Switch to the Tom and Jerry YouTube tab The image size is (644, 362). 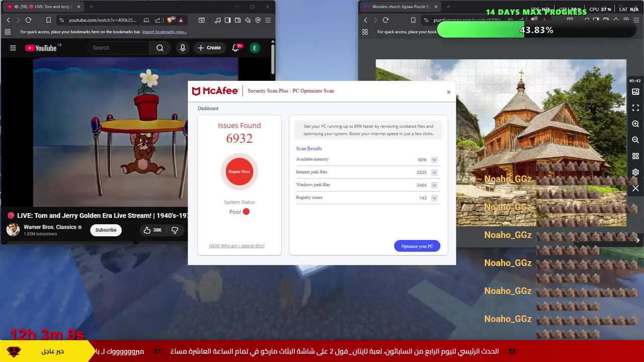tap(43, 7)
